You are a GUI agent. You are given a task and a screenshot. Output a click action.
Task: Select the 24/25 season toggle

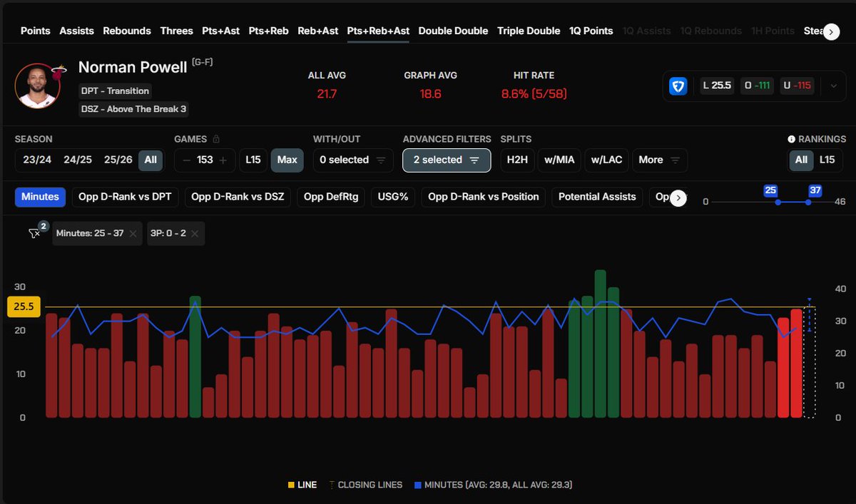pyautogui.click(x=78, y=160)
